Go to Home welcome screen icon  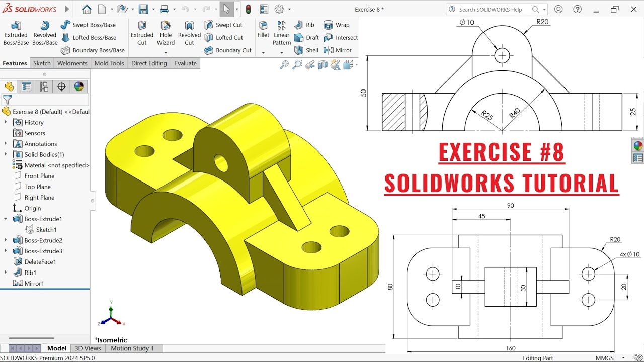pyautogui.click(x=87, y=9)
